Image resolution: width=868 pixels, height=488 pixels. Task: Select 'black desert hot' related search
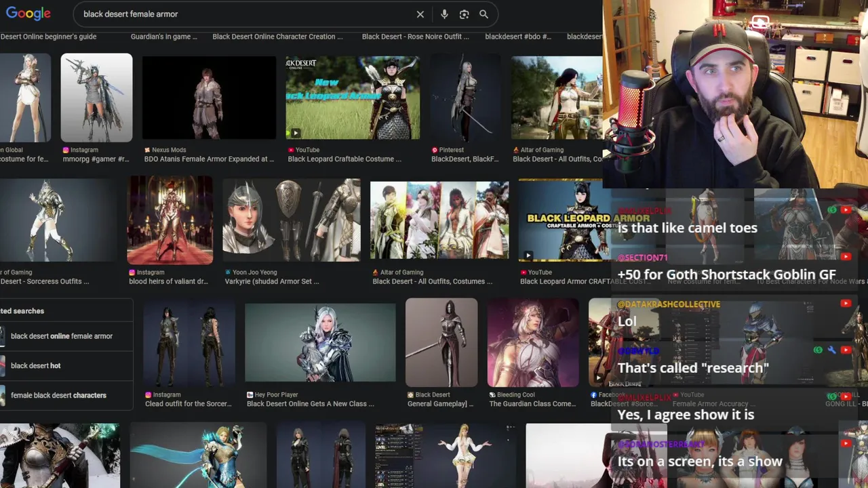(35, 366)
